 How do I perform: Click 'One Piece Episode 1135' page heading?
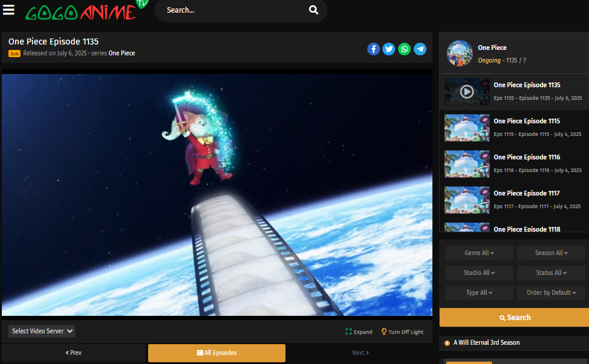click(x=54, y=42)
